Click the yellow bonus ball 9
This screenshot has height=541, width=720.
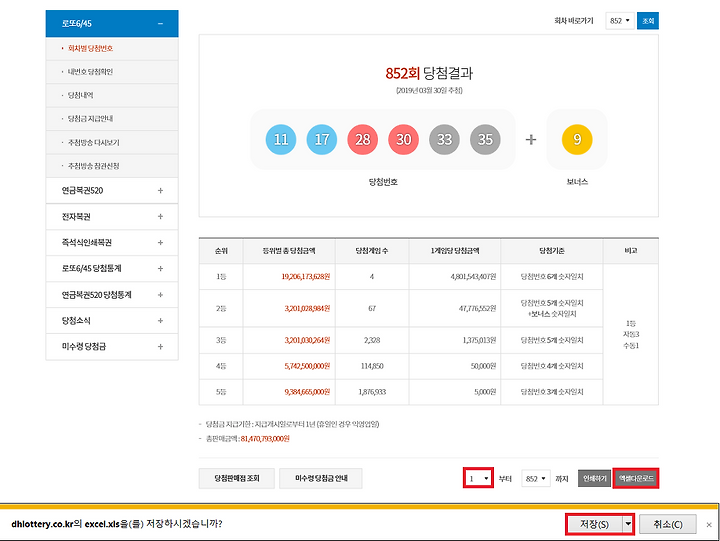[x=577, y=139]
